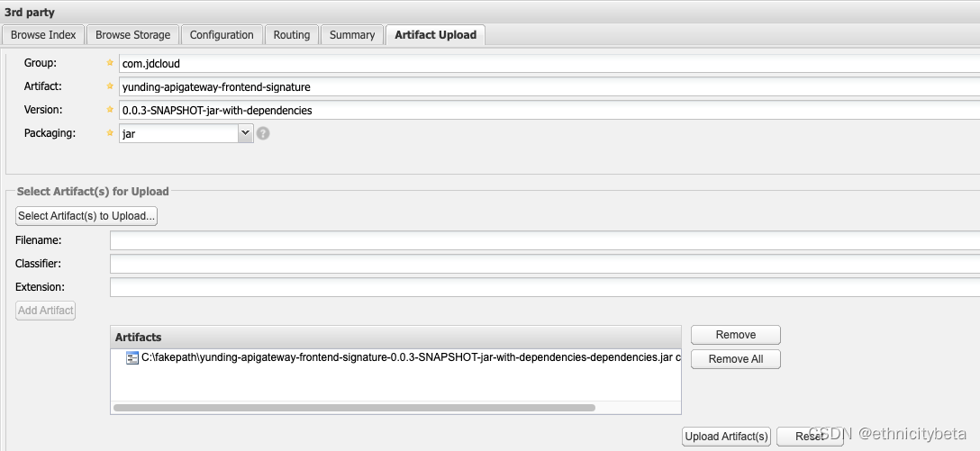Open the Configuration tab
This screenshot has height=451, width=980.
pos(222,35)
